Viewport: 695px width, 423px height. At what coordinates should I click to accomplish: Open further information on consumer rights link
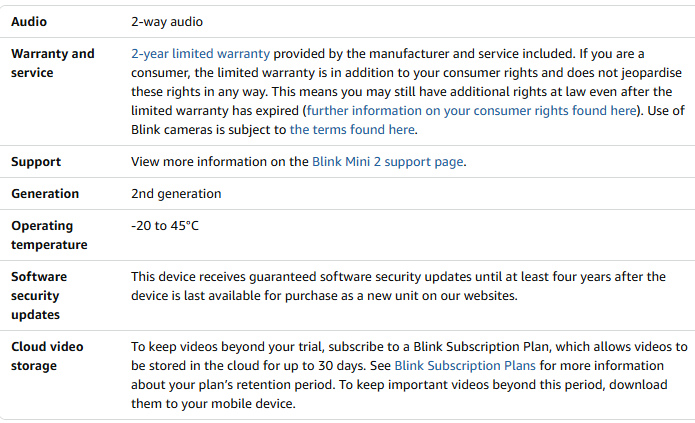pos(470,110)
